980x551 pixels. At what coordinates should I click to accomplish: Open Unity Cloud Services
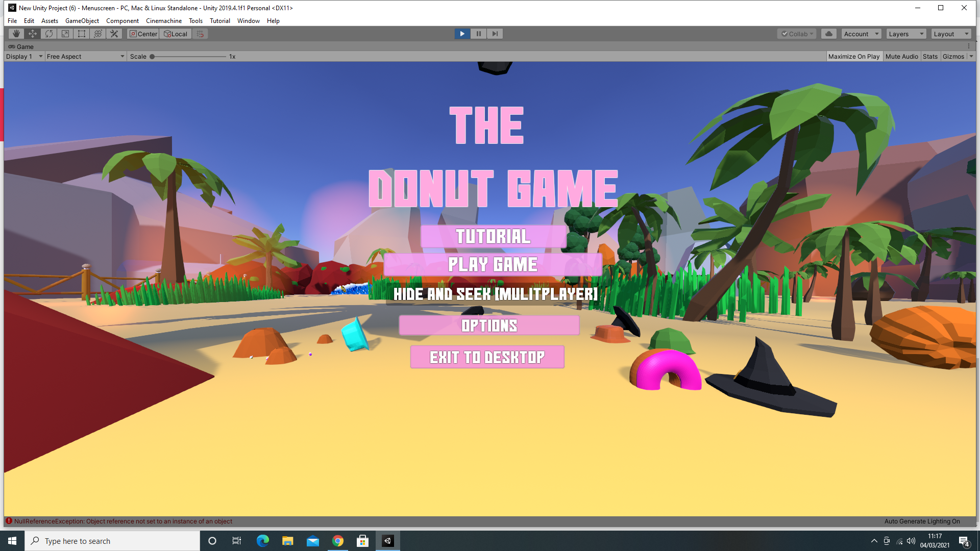point(828,34)
